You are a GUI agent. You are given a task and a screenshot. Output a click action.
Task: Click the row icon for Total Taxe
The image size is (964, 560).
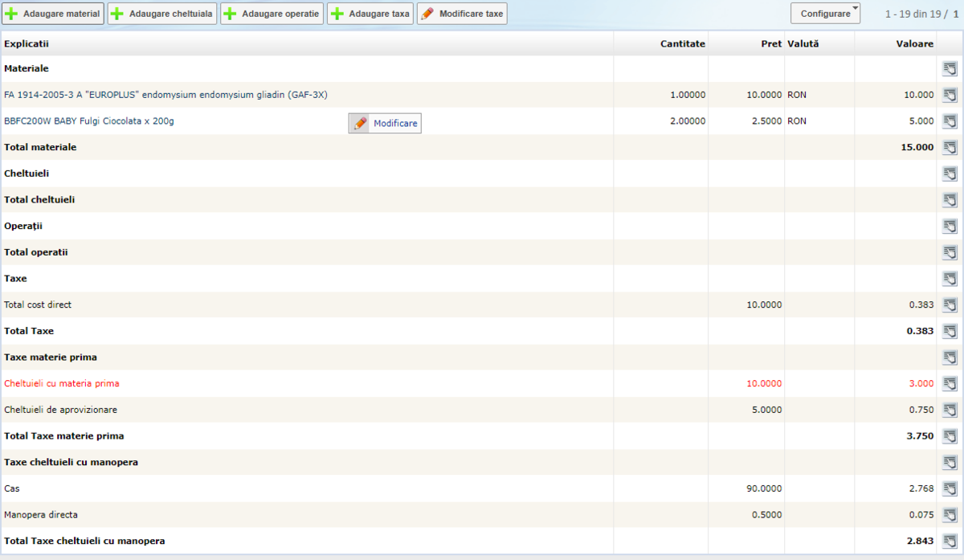click(x=950, y=331)
